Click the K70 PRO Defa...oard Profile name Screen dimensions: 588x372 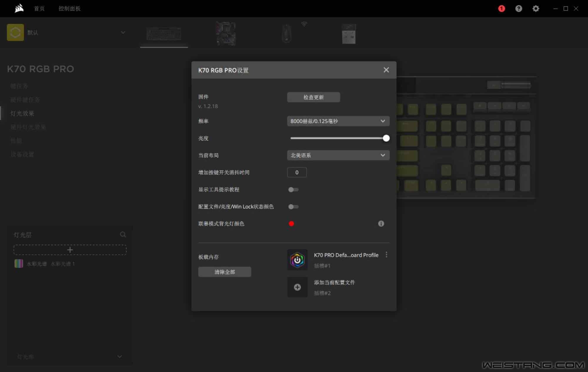[346, 255]
